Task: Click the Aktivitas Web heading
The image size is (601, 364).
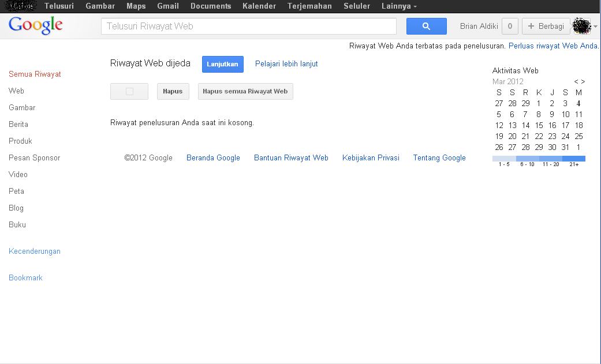Action: point(515,71)
